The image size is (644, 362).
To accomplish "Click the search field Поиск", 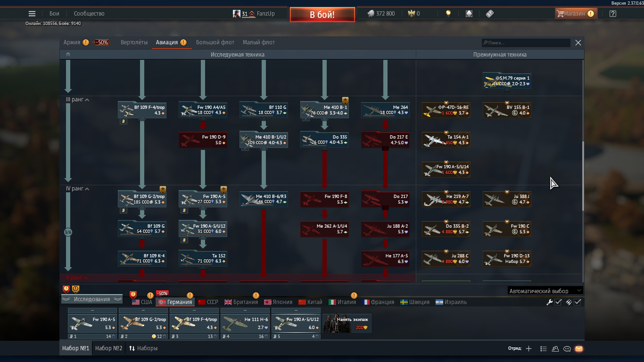I will (526, 43).
